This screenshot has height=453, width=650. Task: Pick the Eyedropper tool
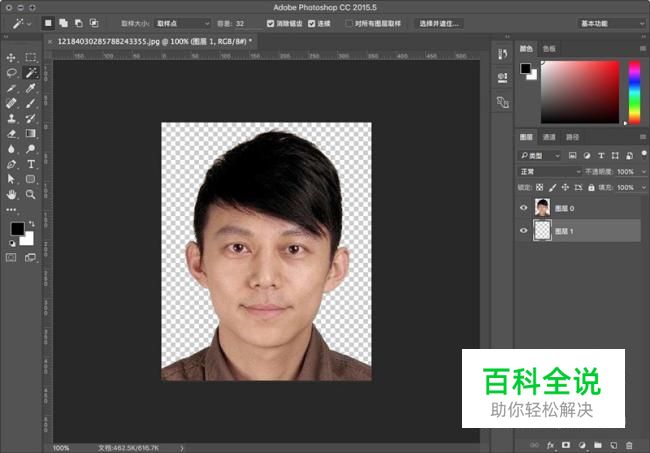tap(31, 88)
